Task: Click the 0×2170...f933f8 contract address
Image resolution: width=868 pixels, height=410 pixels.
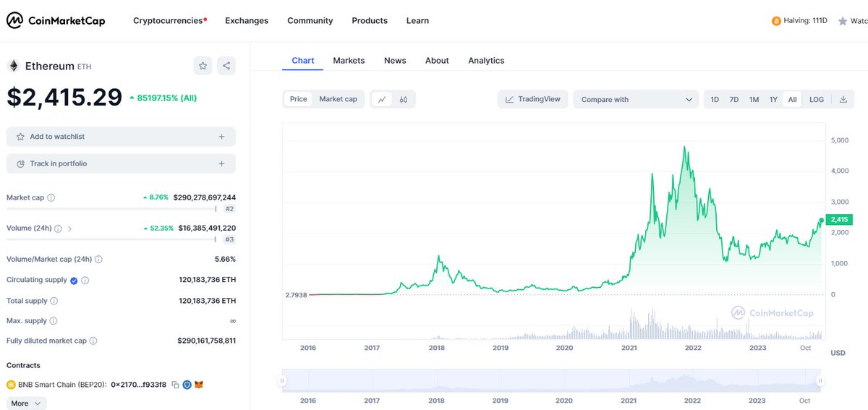Action: (138, 385)
